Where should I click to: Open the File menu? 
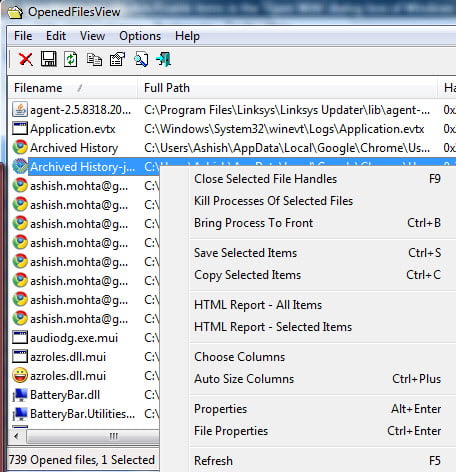(23, 36)
